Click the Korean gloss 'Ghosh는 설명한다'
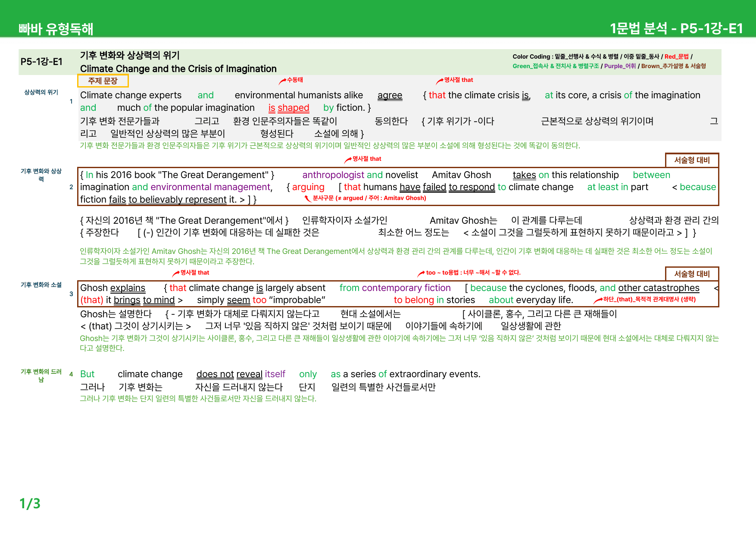756x535 pixels. coord(116,314)
